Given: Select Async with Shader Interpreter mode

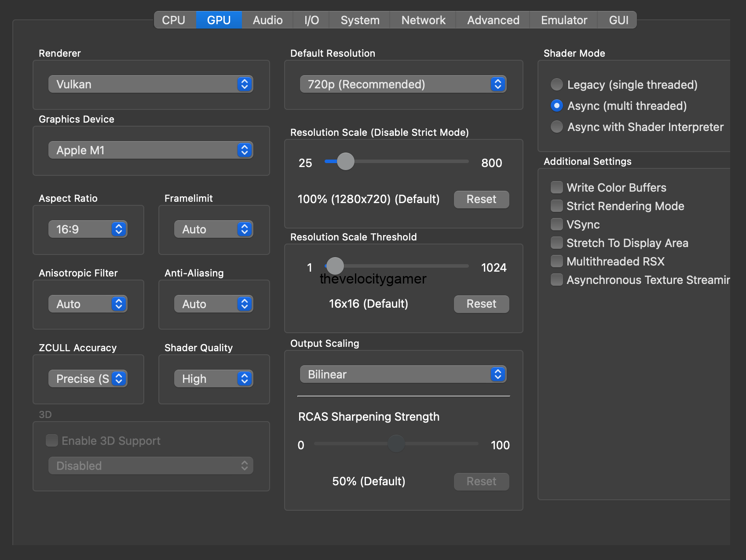Looking at the screenshot, I should click(556, 127).
